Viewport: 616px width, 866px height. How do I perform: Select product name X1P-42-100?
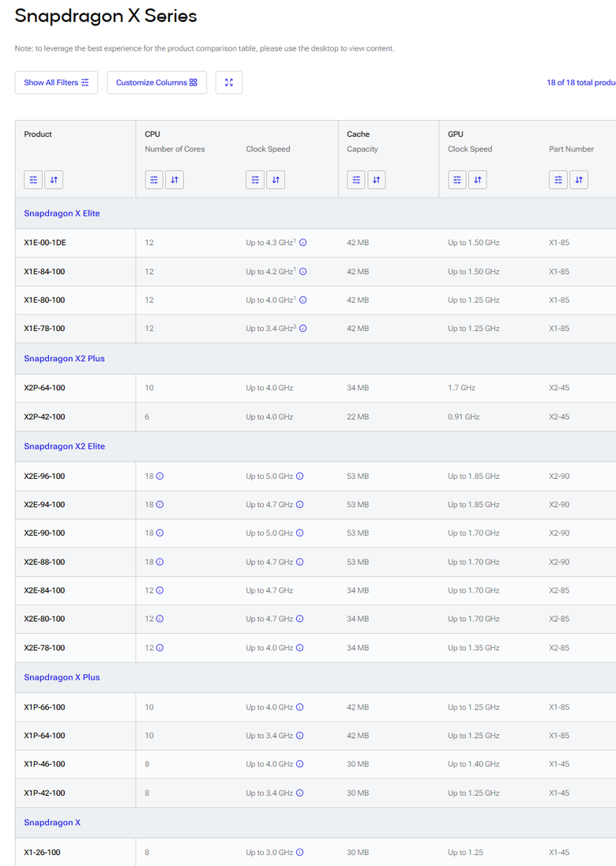44,793
